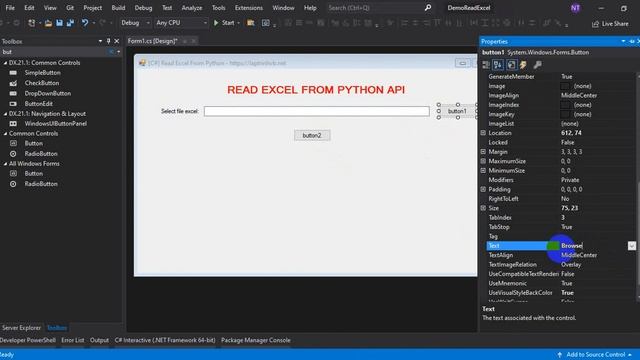The width and height of the screenshot is (640, 360).
Task: Click the Save icon in the toolbar
Action: pos(60,23)
